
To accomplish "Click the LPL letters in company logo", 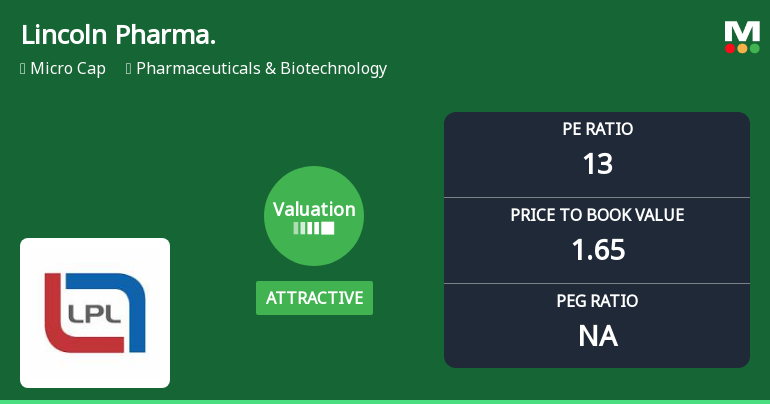I will (x=95, y=313).
